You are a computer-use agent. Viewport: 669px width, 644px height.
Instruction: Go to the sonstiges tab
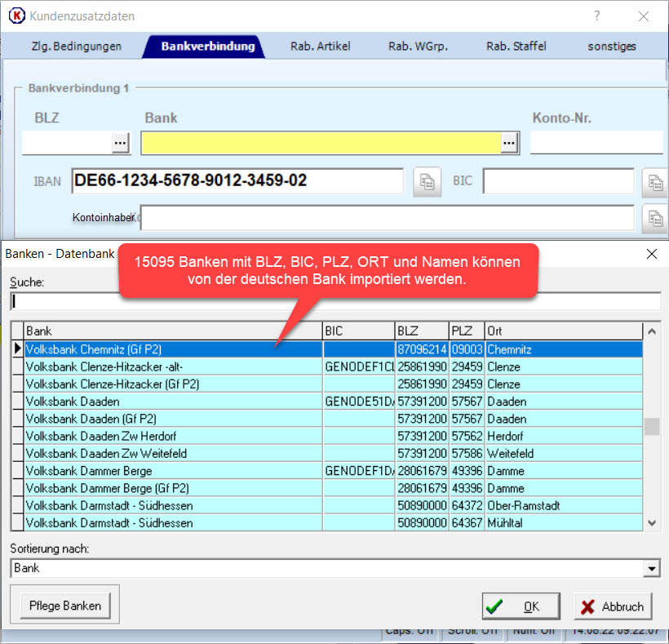point(611,47)
